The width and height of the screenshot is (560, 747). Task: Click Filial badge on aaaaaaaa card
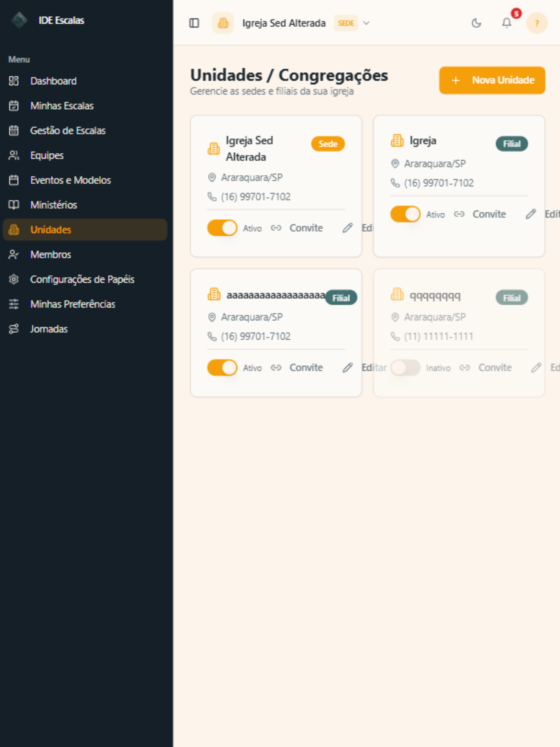click(x=341, y=298)
